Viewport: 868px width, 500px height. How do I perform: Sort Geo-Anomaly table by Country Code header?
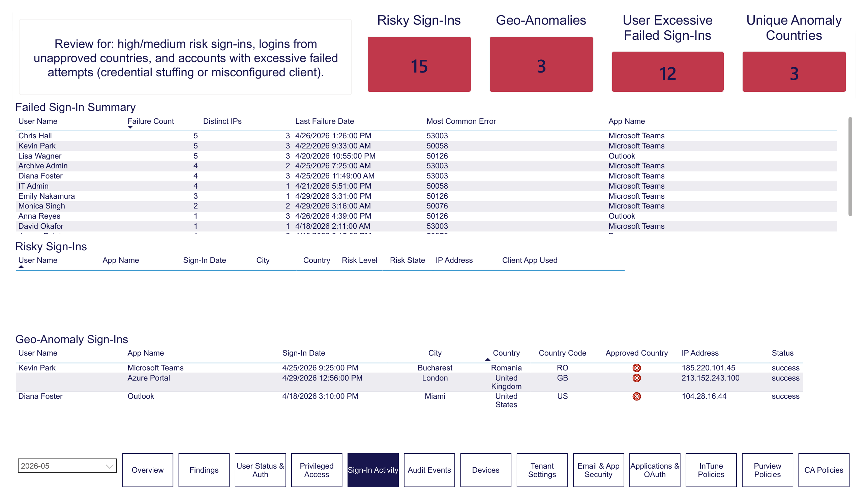click(x=562, y=353)
